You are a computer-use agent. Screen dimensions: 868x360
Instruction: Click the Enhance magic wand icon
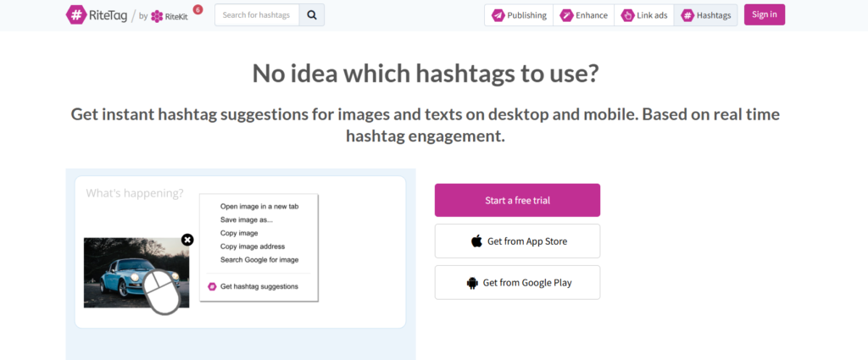[566, 15]
